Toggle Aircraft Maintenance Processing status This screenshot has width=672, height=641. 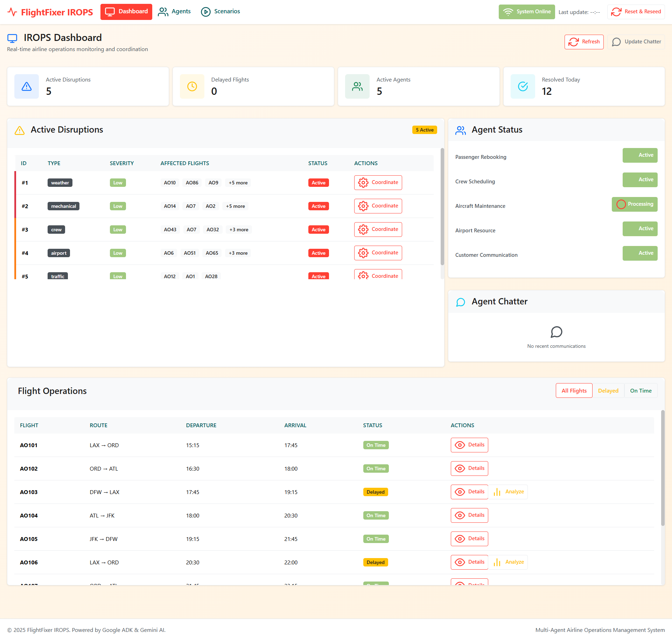click(635, 204)
